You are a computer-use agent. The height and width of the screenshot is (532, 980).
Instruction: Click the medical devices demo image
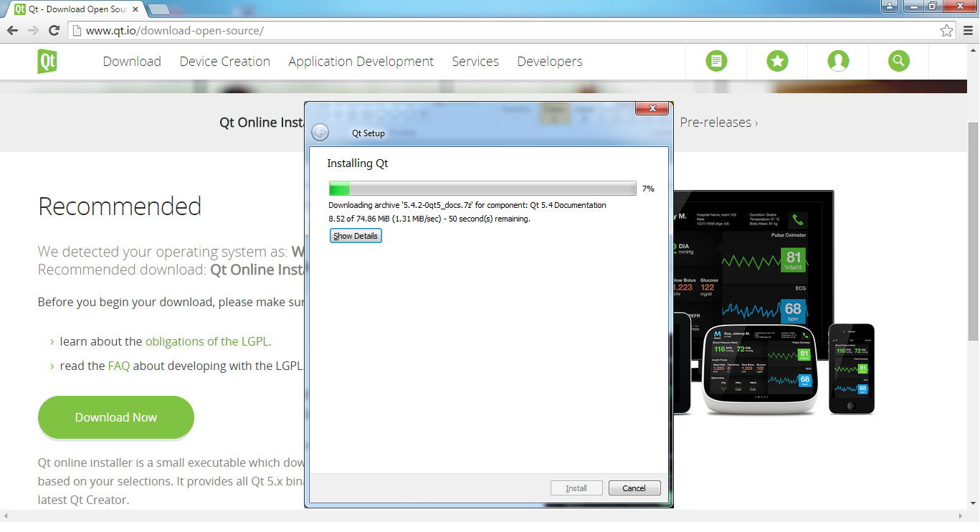click(773, 303)
